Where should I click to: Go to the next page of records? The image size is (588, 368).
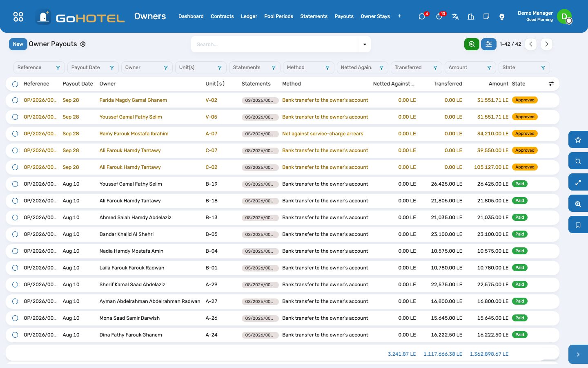(547, 44)
